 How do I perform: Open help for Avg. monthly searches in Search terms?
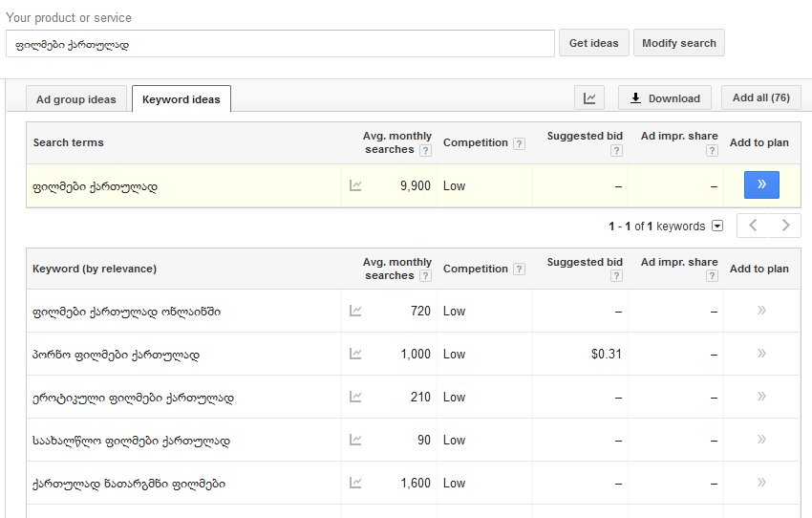coord(425,150)
